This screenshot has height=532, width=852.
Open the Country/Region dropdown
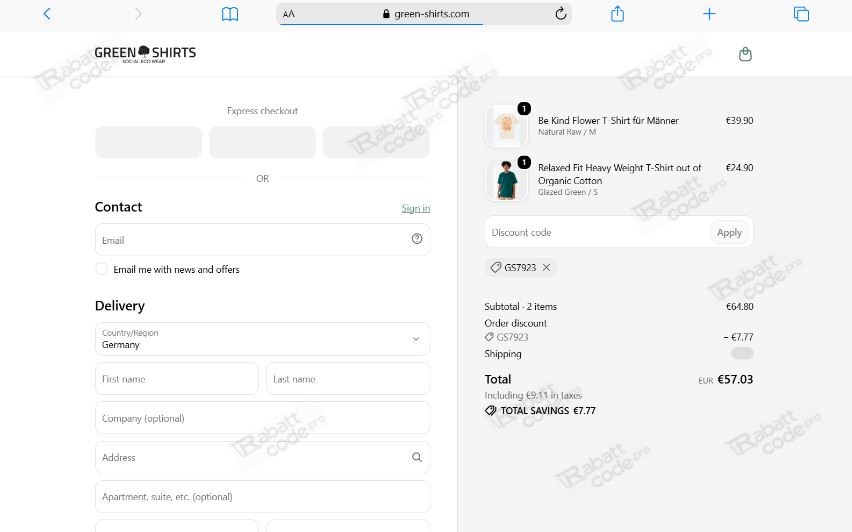point(262,339)
